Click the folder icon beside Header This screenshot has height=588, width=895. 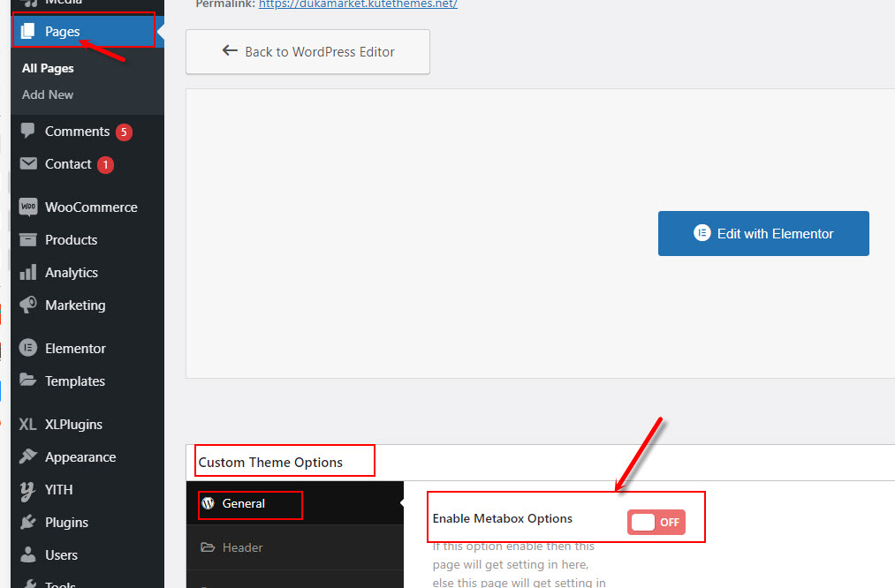click(x=208, y=547)
